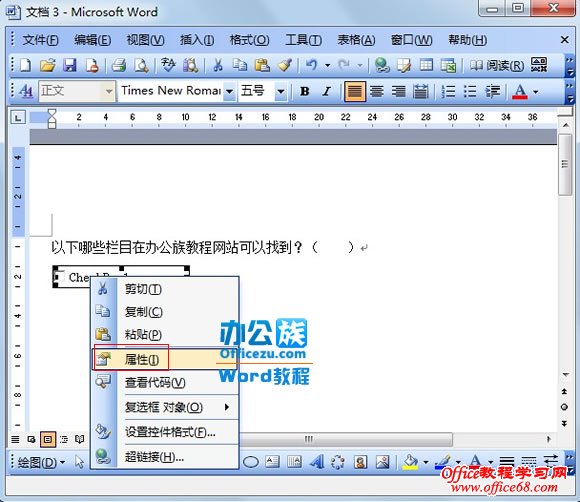Copy selection with toolbar copy icon
The image size is (580, 502).
point(240,65)
